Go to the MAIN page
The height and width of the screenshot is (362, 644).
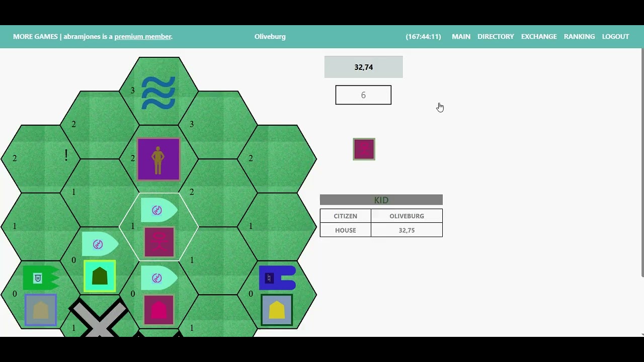click(461, 37)
